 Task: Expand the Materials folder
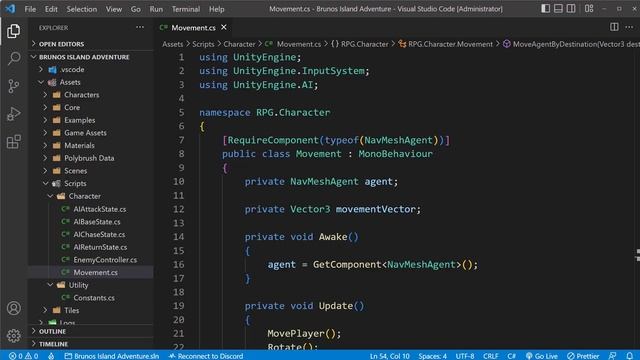point(91,145)
